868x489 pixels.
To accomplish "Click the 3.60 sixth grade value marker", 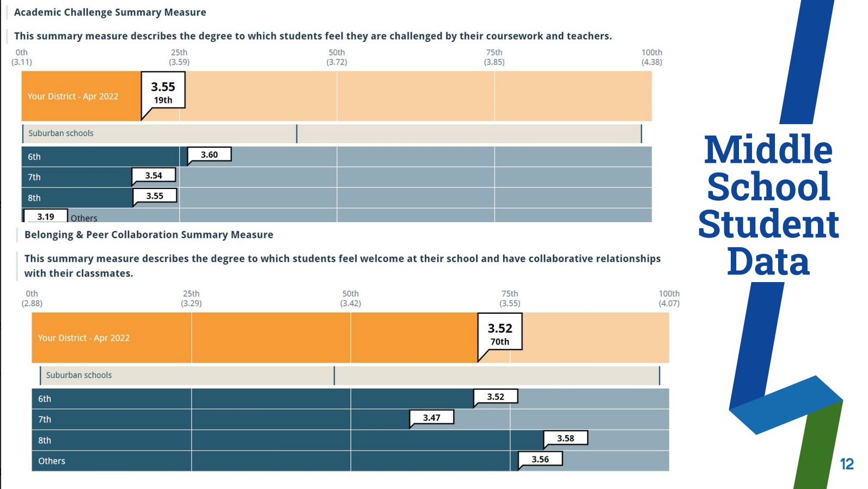I will (x=209, y=155).
